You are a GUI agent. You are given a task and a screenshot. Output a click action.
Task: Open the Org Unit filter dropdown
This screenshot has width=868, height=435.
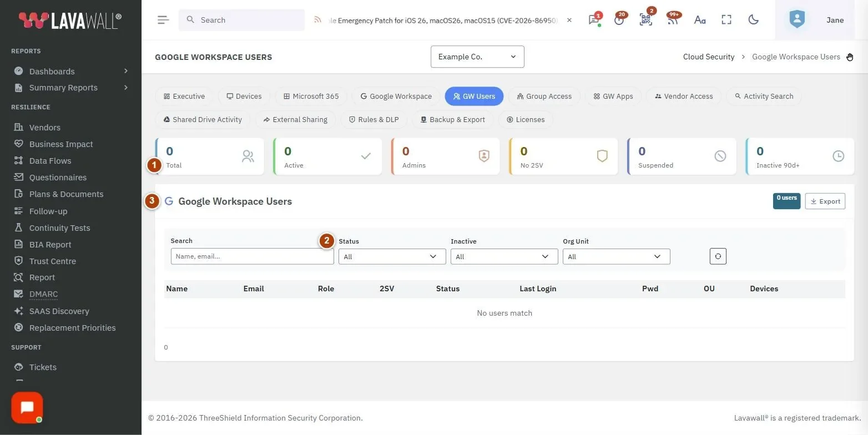tap(616, 256)
